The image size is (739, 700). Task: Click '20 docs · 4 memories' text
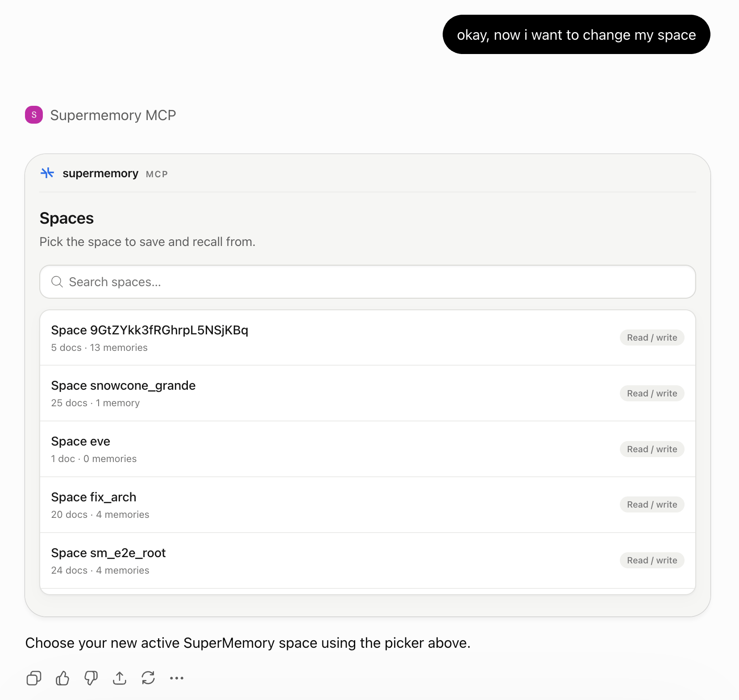[x=100, y=515]
